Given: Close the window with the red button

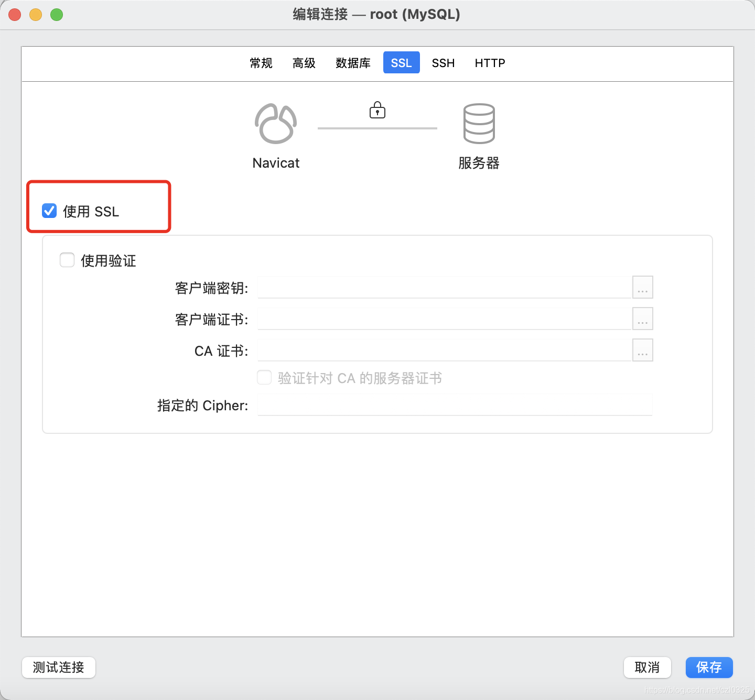Looking at the screenshot, I should pyautogui.click(x=15, y=15).
